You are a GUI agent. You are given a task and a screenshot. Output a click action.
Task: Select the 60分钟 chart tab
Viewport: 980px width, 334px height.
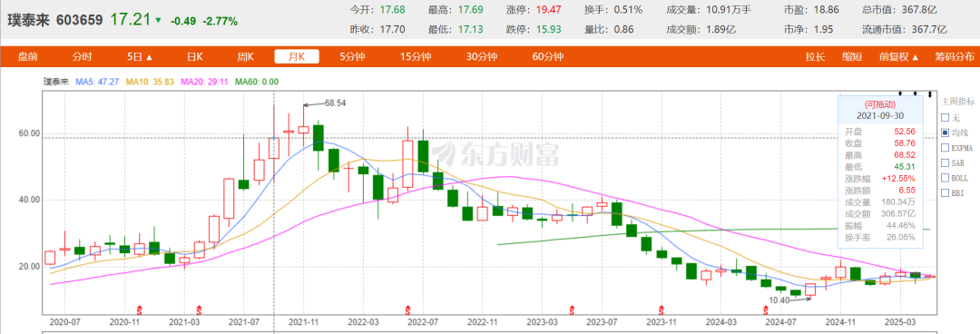coord(548,57)
